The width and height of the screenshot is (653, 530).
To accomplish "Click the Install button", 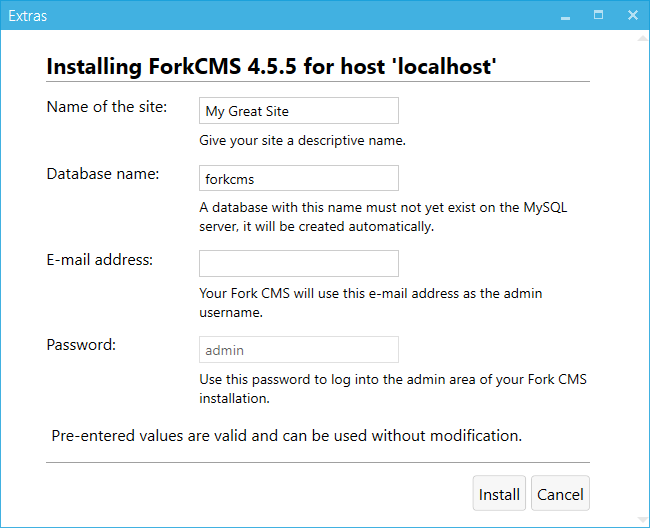I will pyautogui.click(x=499, y=493).
